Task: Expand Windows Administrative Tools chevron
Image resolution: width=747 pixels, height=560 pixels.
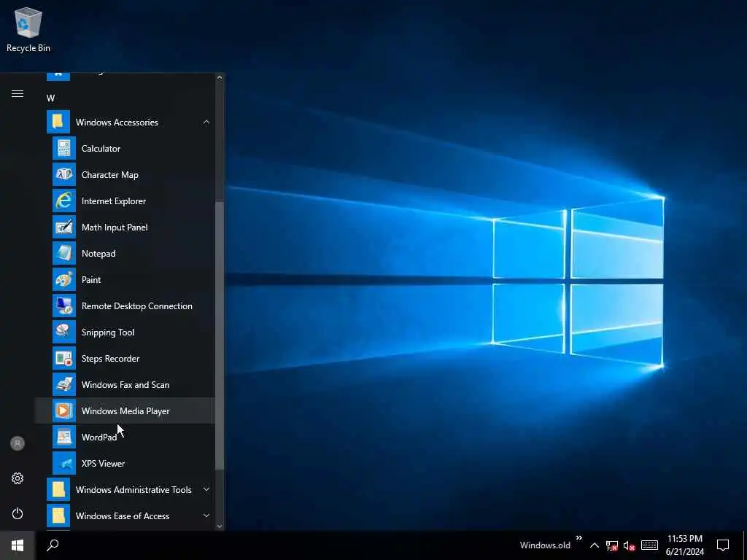Action: [x=206, y=489]
